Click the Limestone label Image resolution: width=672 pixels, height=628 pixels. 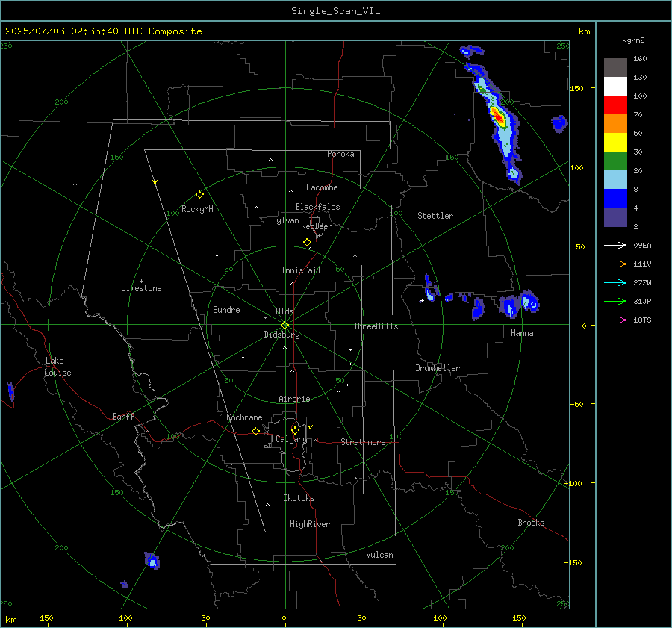[x=141, y=288]
